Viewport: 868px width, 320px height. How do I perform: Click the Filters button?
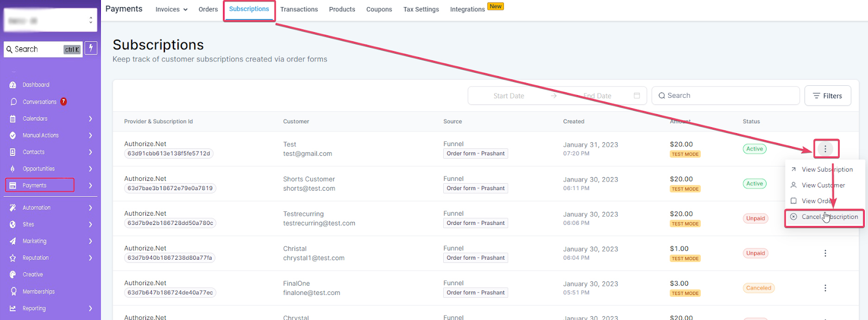pyautogui.click(x=827, y=96)
